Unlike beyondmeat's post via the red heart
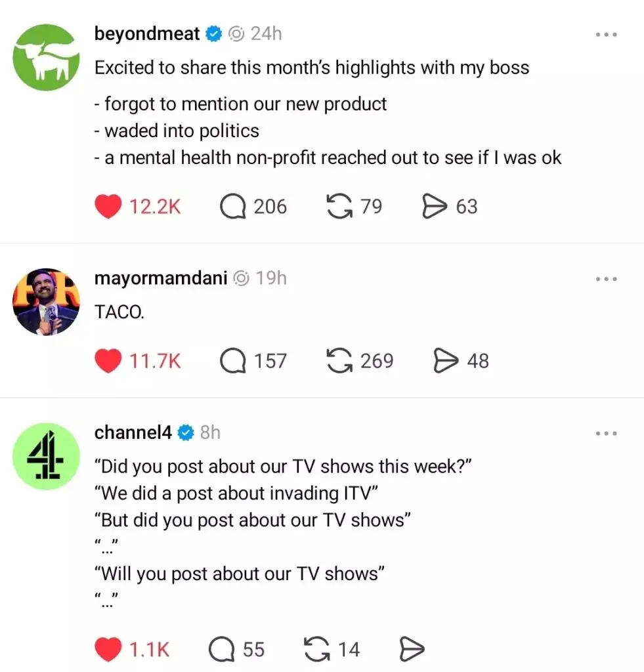644x672 pixels. click(108, 206)
